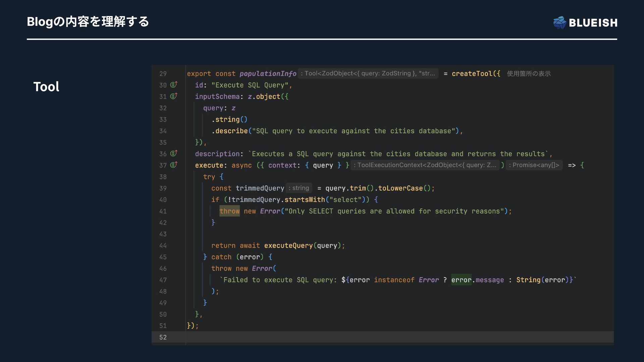Click the BLUEISH logo icon

559,22
